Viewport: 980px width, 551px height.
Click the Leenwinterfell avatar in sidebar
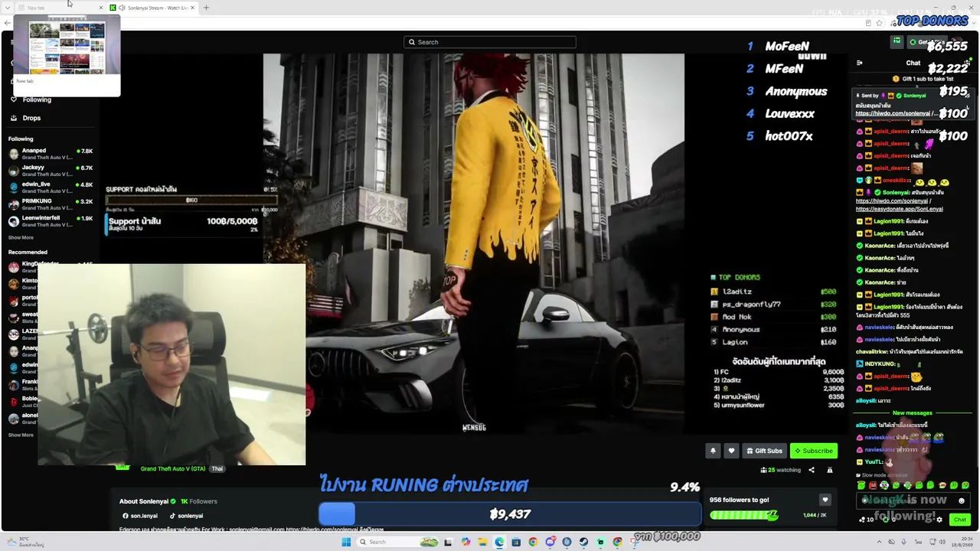click(x=14, y=221)
